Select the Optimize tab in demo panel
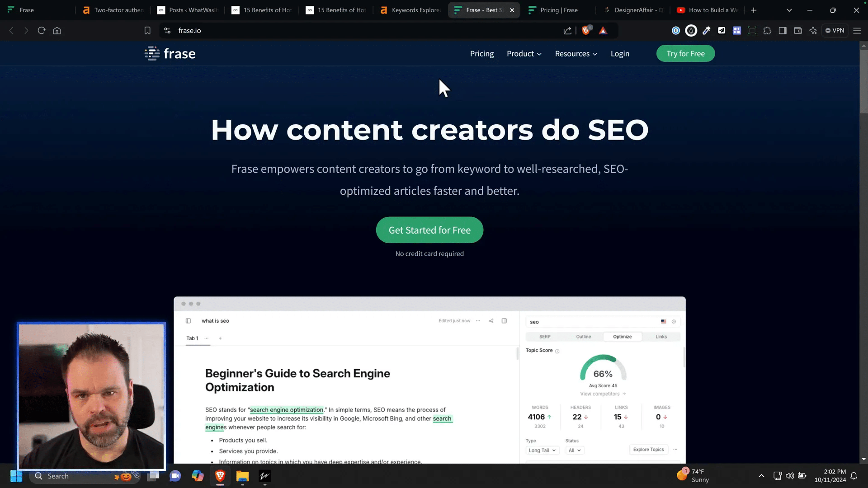Viewport: 868px width, 488px height. click(x=623, y=337)
